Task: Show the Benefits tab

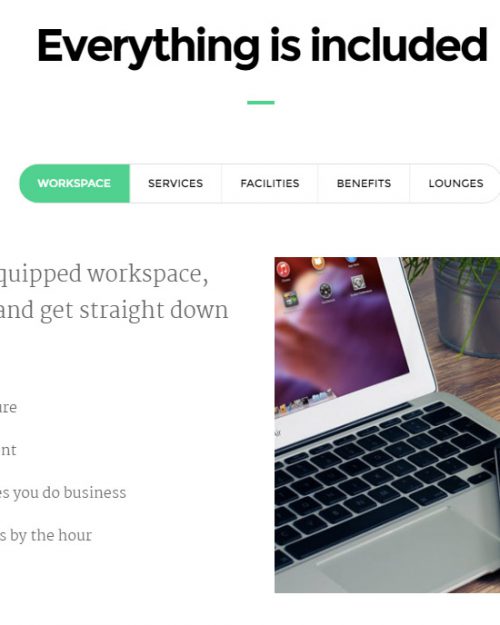Action: tap(364, 183)
